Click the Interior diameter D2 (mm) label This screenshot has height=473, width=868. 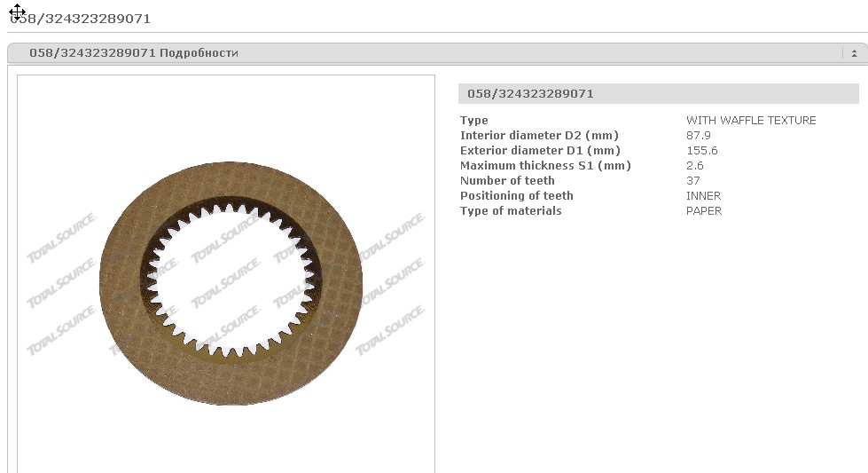coord(539,136)
